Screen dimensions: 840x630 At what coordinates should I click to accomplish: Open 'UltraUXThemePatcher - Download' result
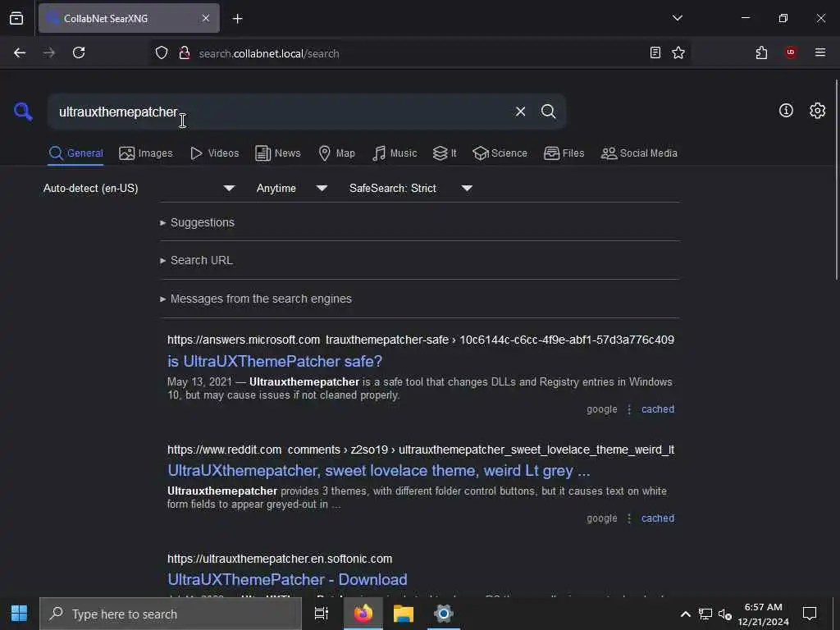(287, 580)
